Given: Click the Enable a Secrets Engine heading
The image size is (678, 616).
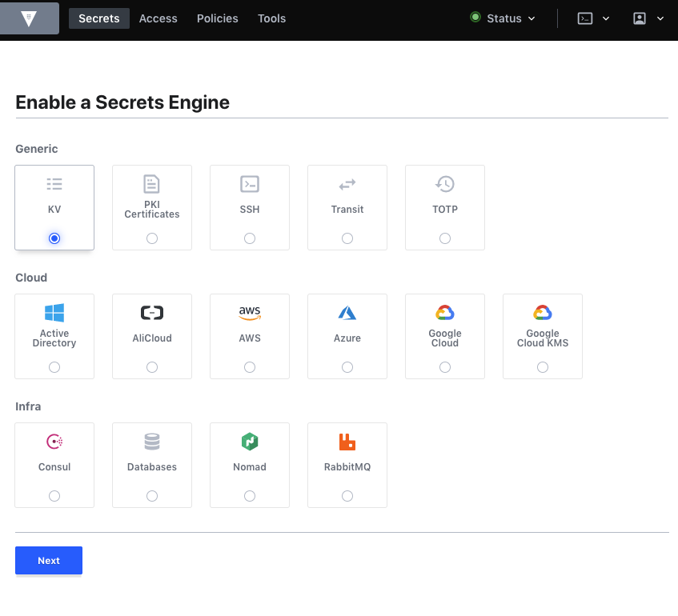Looking at the screenshot, I should click(x=122, y=102).
